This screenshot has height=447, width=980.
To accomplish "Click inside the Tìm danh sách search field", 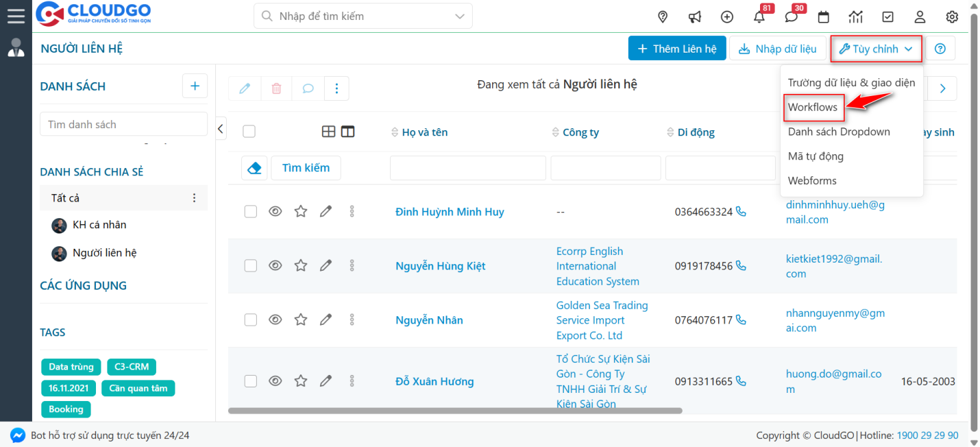I will (123, 123).
